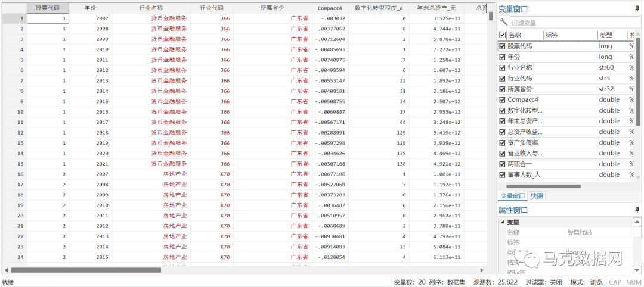Click Compacc4 value -.003032
Viewport: 644px width, 287px height.
click(x=330, y=18)
